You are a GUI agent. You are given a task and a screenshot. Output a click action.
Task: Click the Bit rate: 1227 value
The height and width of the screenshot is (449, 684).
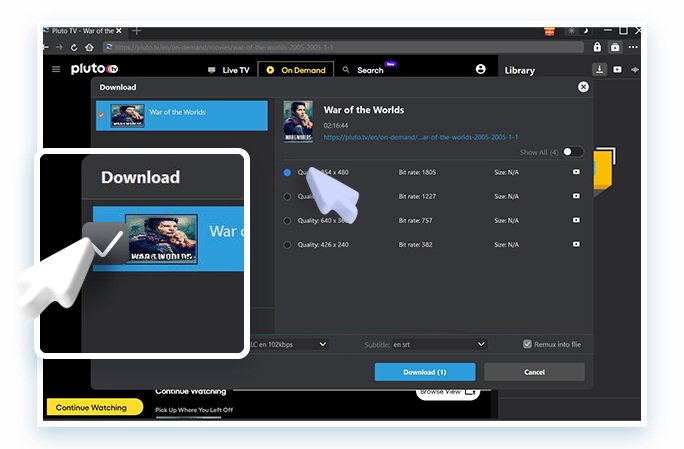[x=417, y=196]
